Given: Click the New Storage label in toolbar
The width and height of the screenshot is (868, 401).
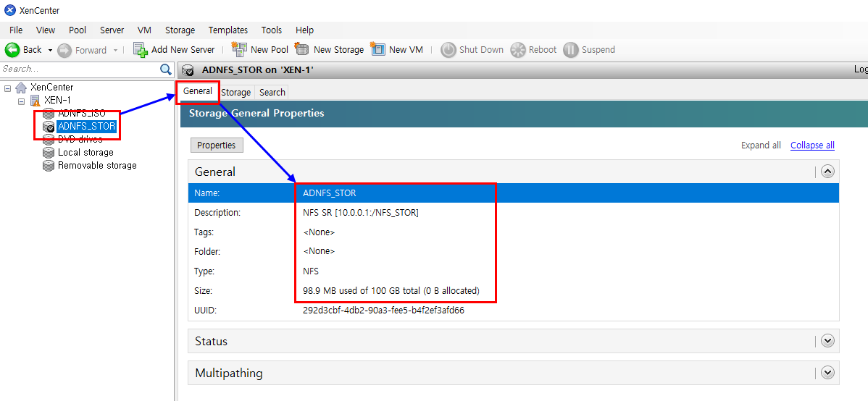Looking at the screenshot, I should (x=338, y=50).
